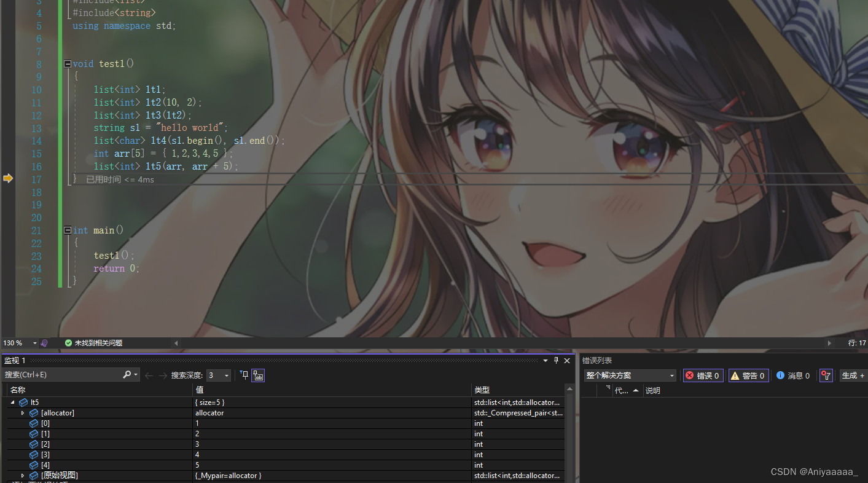Open the 整个解决方案 scope dropdown
The height and width of the screenshot is (483, 868).
click(630, 375)
